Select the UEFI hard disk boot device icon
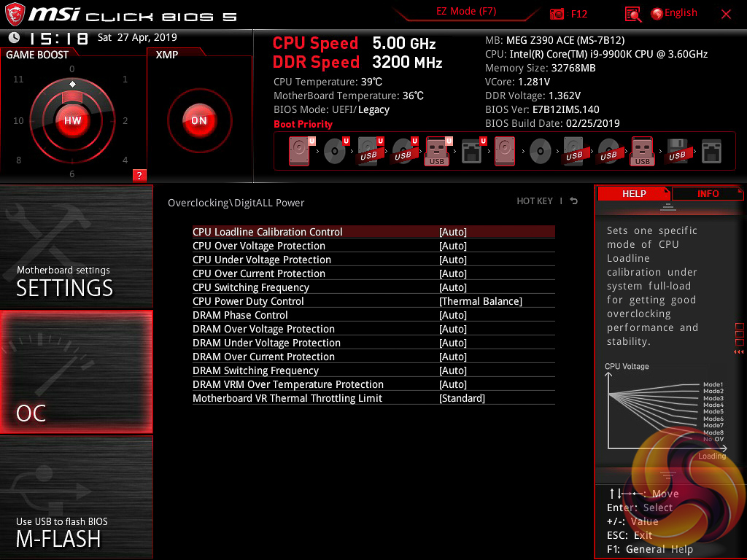Screen dimensions: 747x560 [x=301, y=151]
